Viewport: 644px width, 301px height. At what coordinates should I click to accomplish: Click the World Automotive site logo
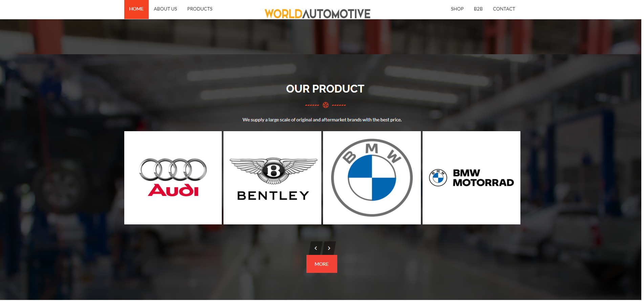(x=318, y=14)
